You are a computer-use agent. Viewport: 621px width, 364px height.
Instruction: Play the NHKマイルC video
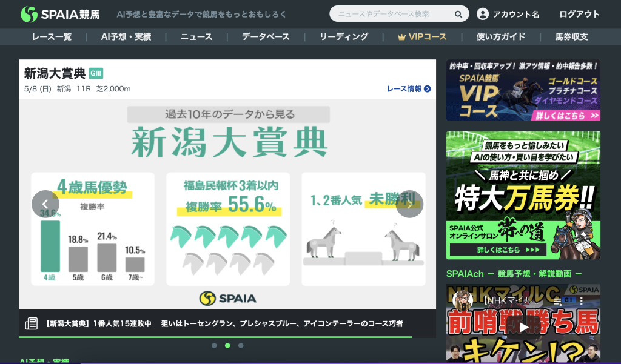click(x=523, y=328)
